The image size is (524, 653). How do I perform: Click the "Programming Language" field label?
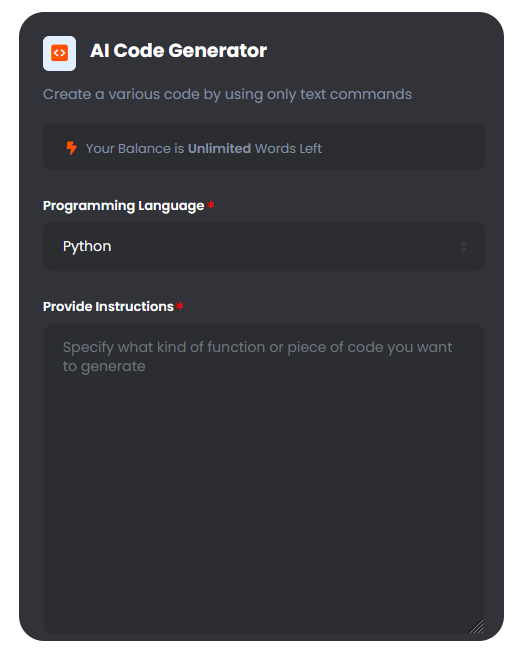tap(124, 206)
